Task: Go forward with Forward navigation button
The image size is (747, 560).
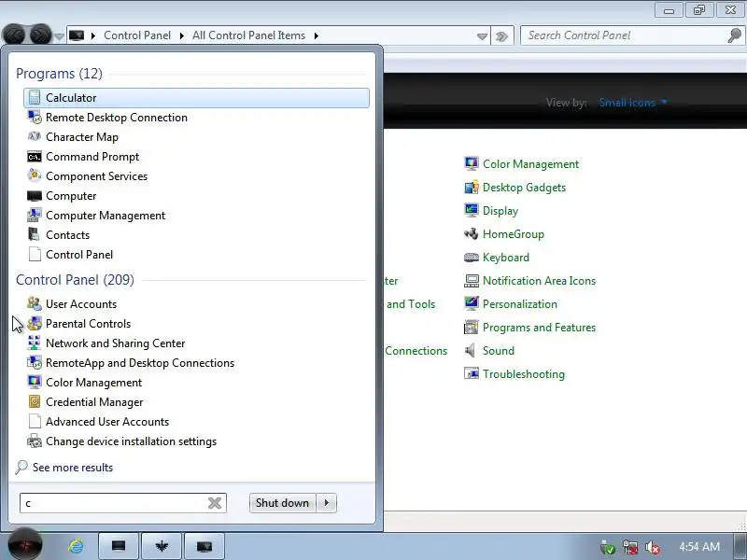Action: (x=41, y=35)
